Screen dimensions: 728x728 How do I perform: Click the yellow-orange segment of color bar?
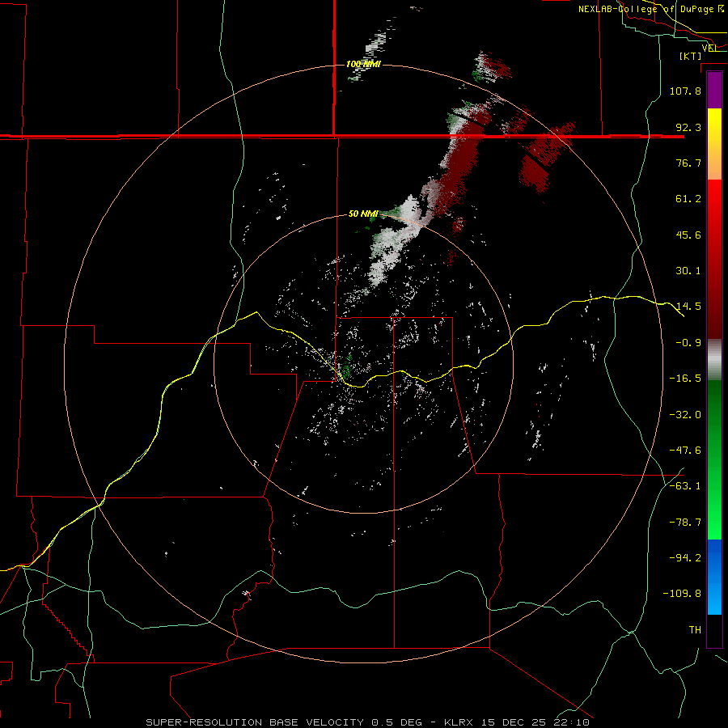tap(714, 144)
